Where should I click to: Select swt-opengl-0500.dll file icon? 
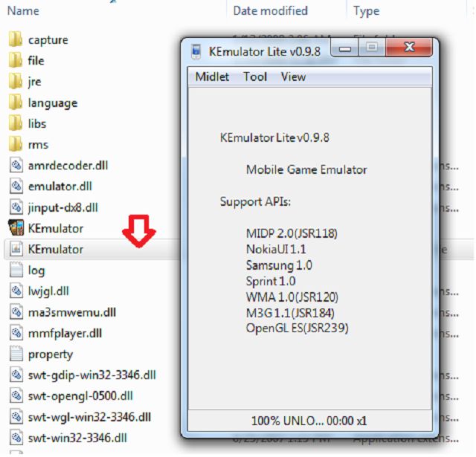(16, 396)
